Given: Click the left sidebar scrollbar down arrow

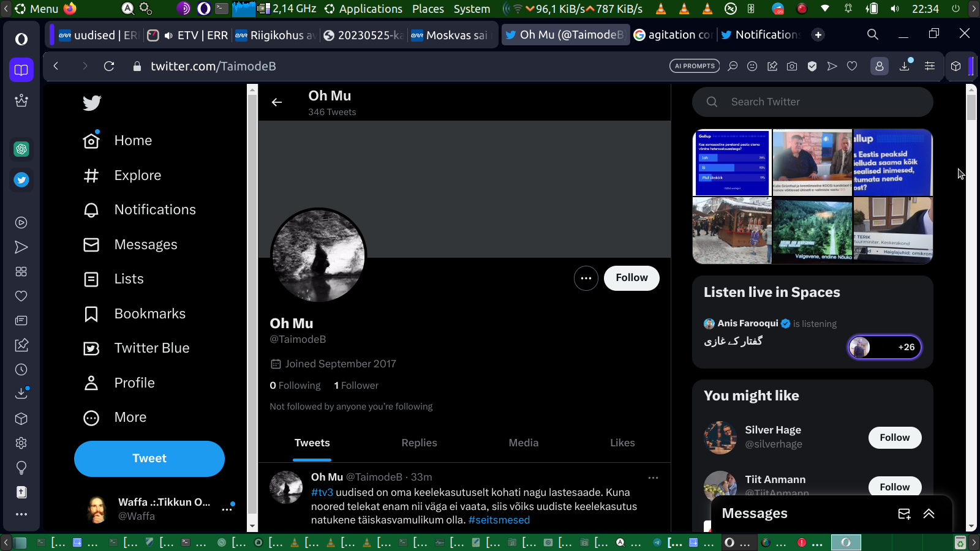Looking at the screenshot, I should tap(252, 526).
